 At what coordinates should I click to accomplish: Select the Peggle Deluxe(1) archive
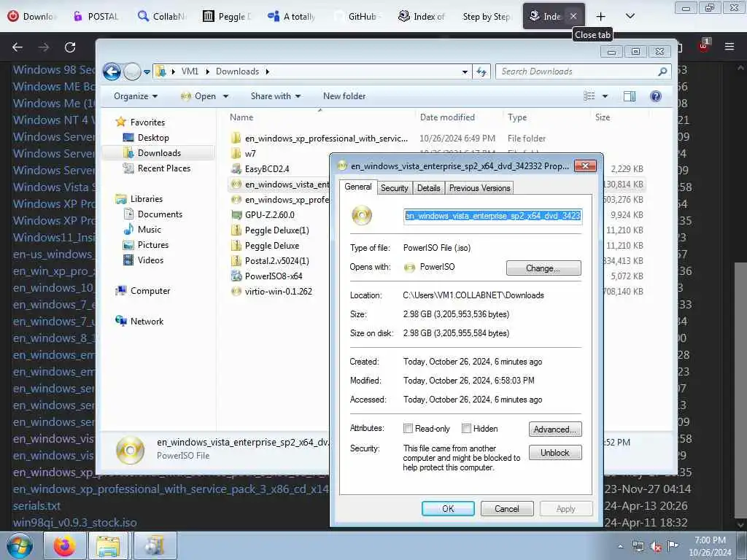pyautogui.click(x=276, y=230)
